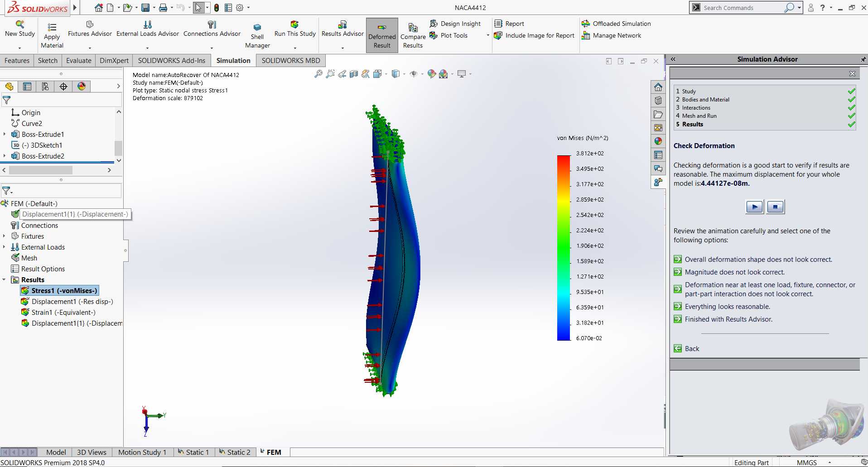This screenshot has height=467, width=868.
Task: Click the Save icon
Action: pyautogui.click(x=145, y=8)
